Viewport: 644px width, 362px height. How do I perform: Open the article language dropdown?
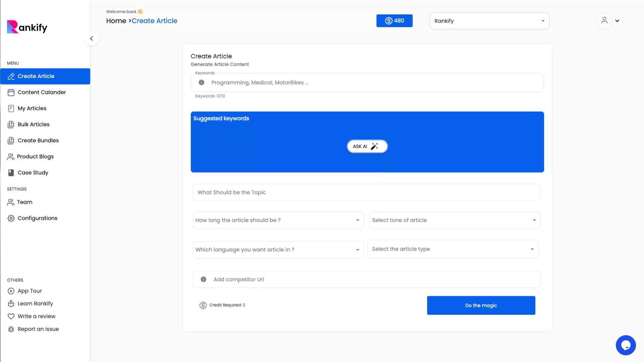click(x=278, y=250)
